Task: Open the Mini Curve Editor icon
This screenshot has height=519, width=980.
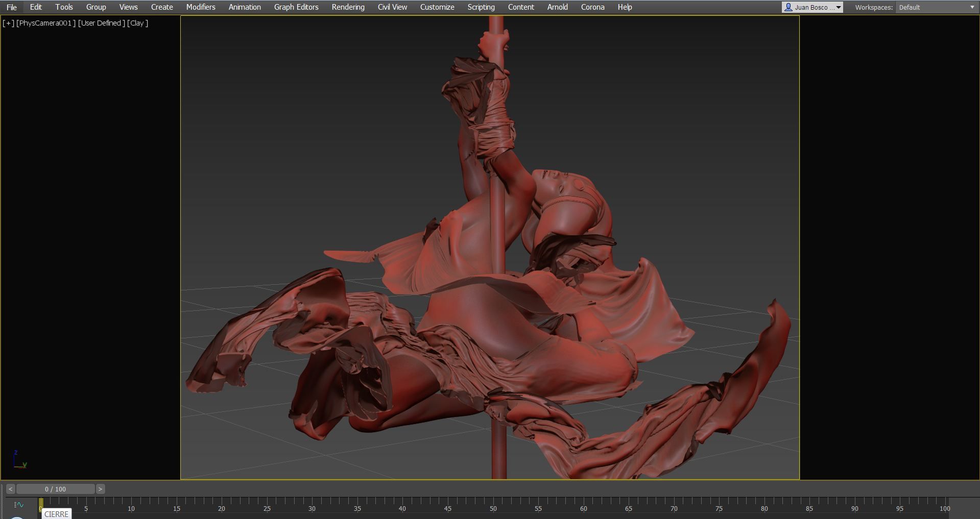Action: pos(19,505)
